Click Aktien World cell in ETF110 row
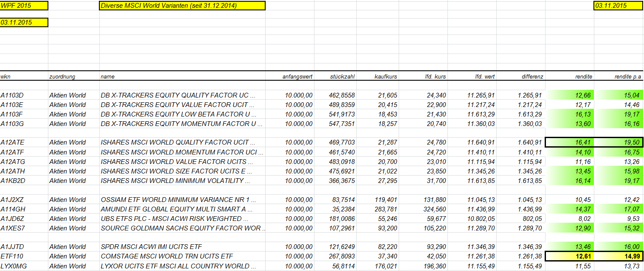Image resolution: width=644 pixels, height=271 pixels. (x=74, y=256)
